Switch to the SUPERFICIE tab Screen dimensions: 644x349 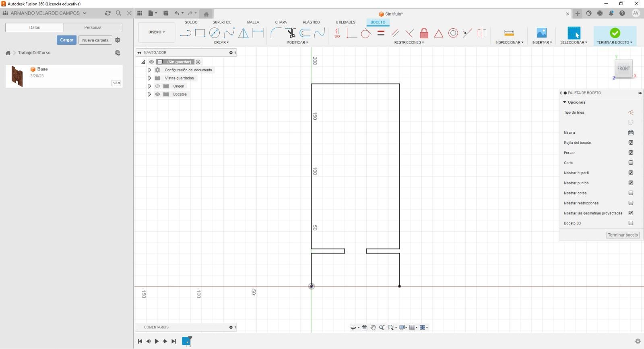pyautogui.click(x=222, y=22)
